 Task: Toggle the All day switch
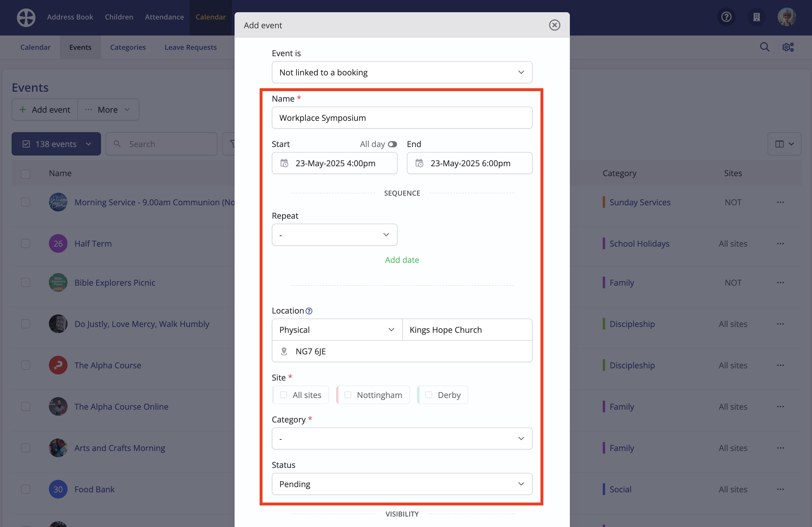(392, 144)
